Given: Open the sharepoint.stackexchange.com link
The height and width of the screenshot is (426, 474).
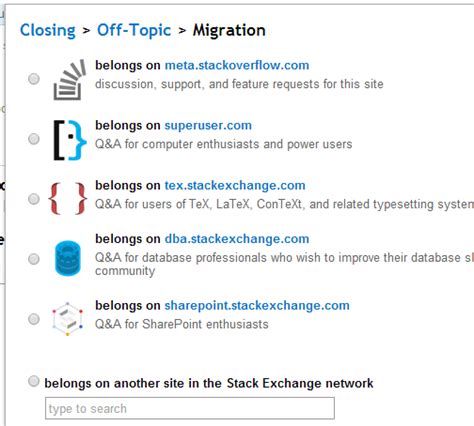Looking at the screenshot, I should [257, 305].
